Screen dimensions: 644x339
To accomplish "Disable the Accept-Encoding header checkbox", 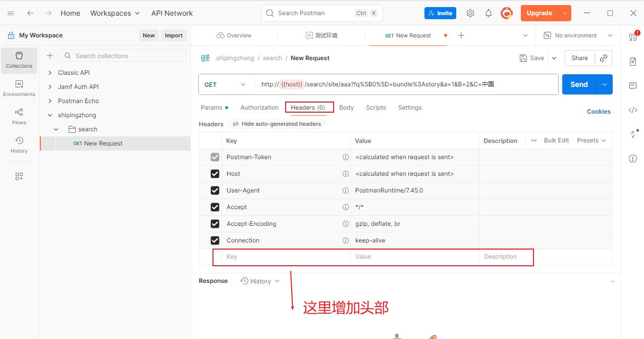I will tap(215, 224).
